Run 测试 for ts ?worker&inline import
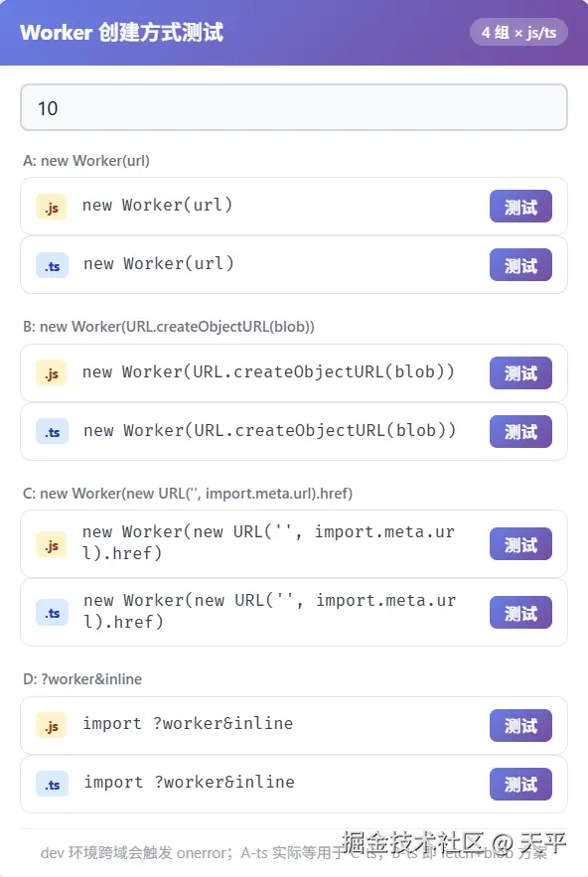588x877 pixels. coord(520,785)
